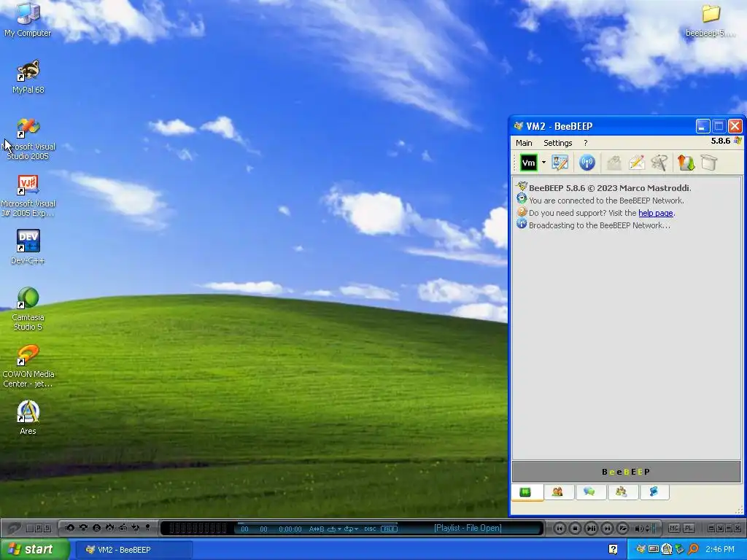The image size is (747, 560).
Task: Click the BeeBEEP banner bar
Action: tap(626, 472)
